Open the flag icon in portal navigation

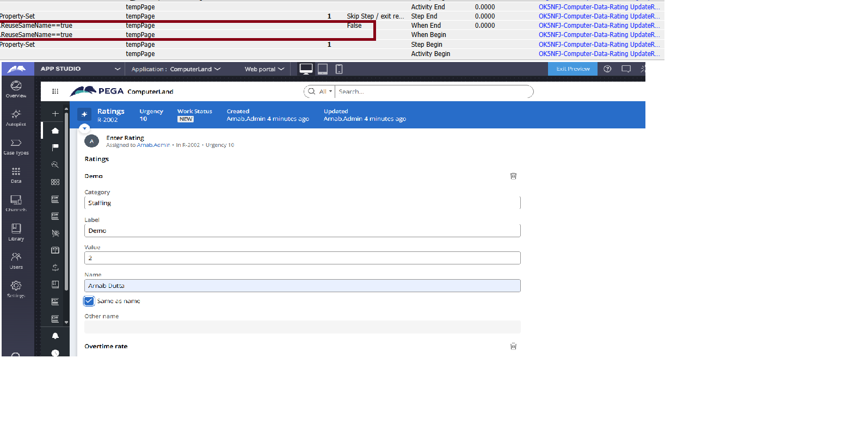(55, 147)
